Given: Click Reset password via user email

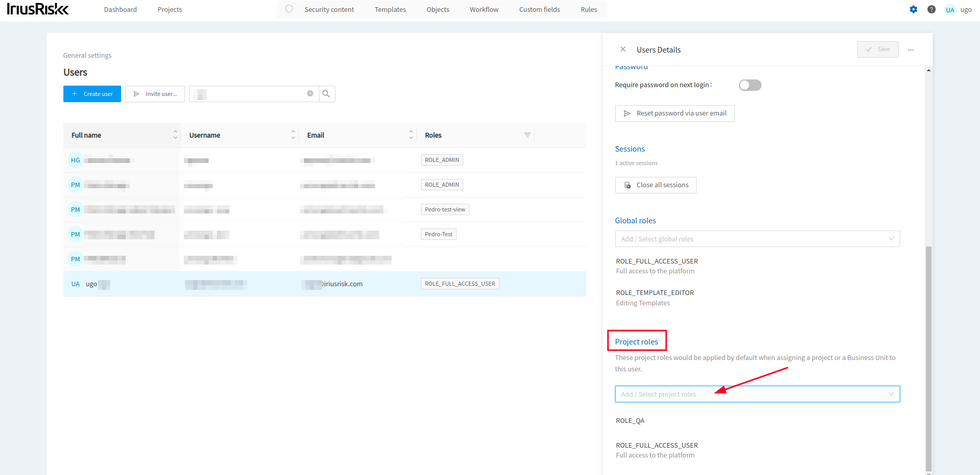Looking at the screenshot, I should (x=675, y=113).
